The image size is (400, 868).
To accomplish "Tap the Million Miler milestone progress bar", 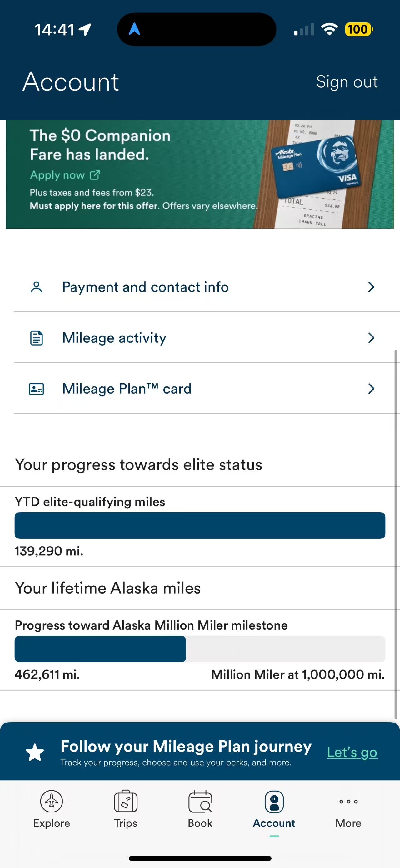I will pos(200,649).
